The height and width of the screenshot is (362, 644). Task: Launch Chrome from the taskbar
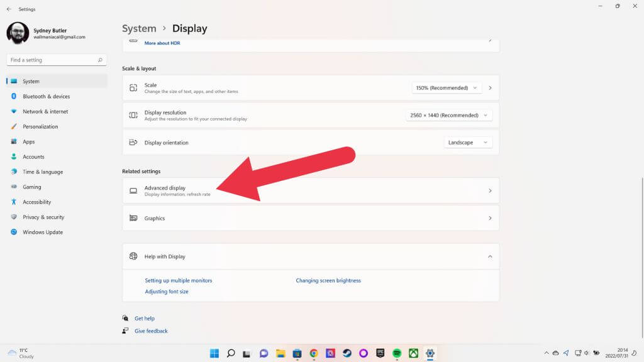pyautogui.click(x=313, y=353)
